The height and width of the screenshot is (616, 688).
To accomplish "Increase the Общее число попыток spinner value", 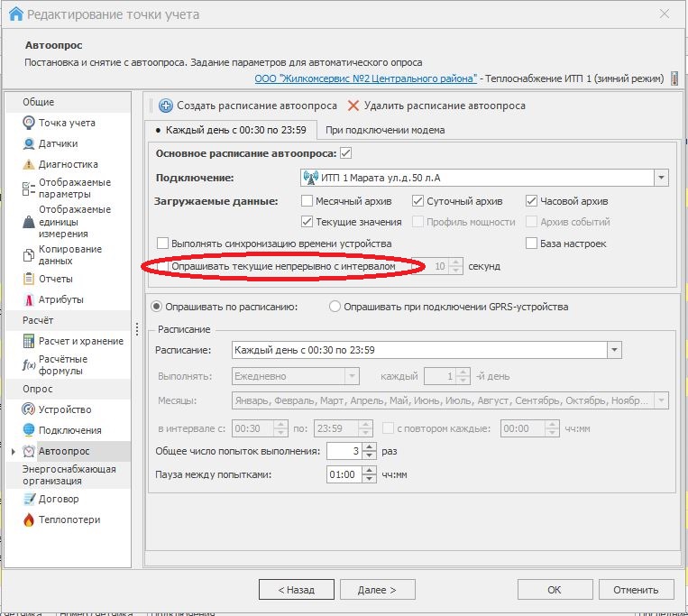I will coord(368,446).
